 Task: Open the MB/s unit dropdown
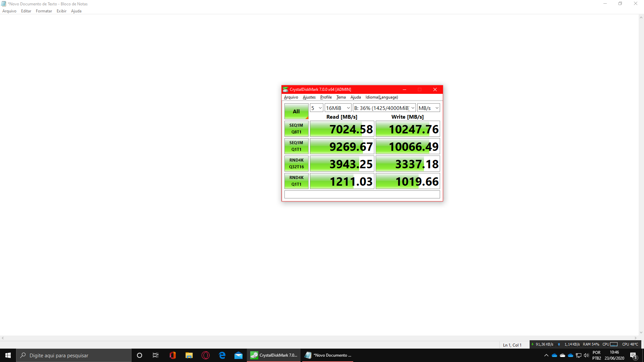point(428,108)
